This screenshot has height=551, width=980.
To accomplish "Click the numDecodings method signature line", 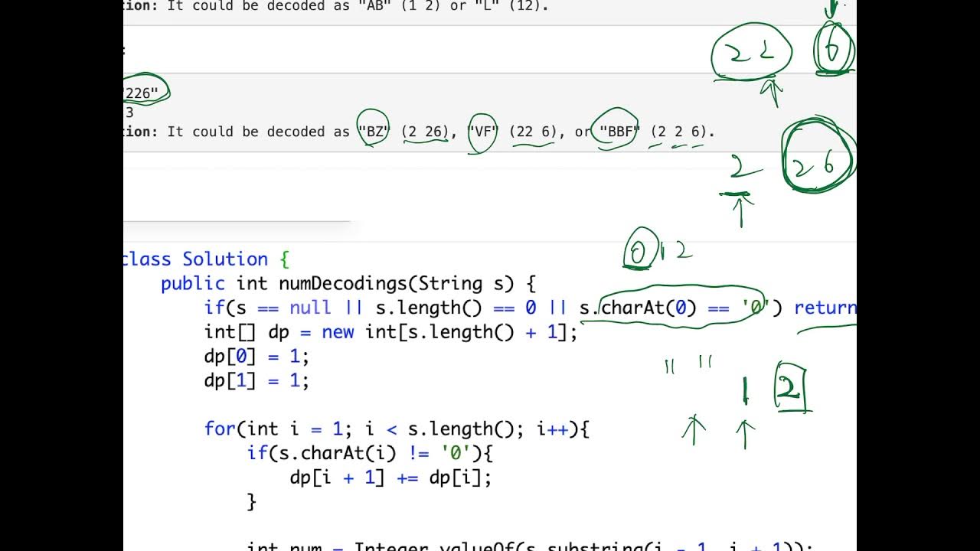I will click(348, 284).
